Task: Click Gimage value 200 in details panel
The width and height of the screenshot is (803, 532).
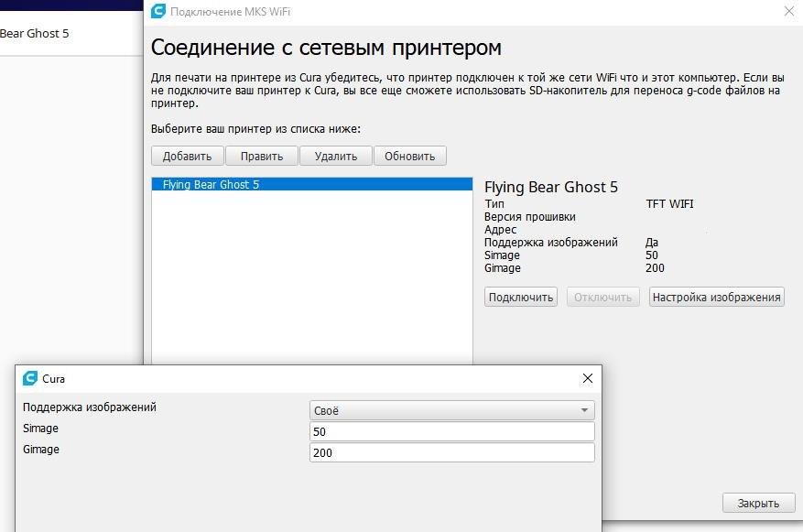Action: pyautogui.click(x=655, y=267)
